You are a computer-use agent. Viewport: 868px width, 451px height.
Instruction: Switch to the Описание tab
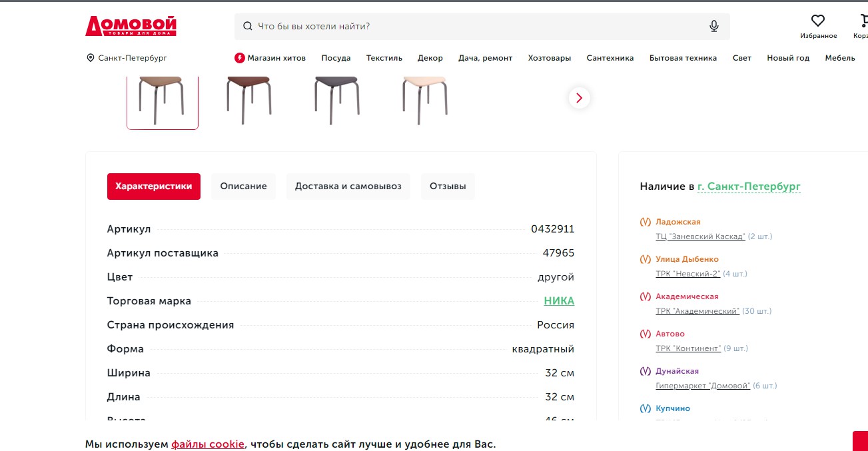(243, 187)
